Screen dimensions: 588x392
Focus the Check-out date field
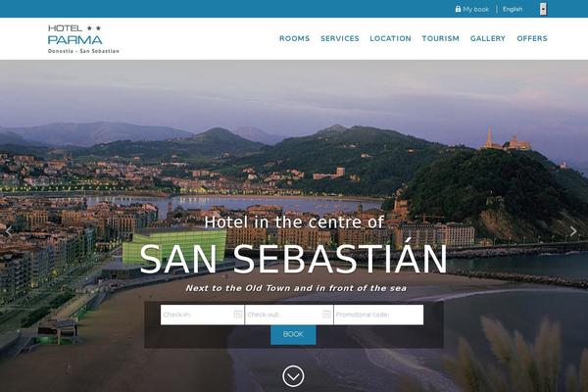289,315
